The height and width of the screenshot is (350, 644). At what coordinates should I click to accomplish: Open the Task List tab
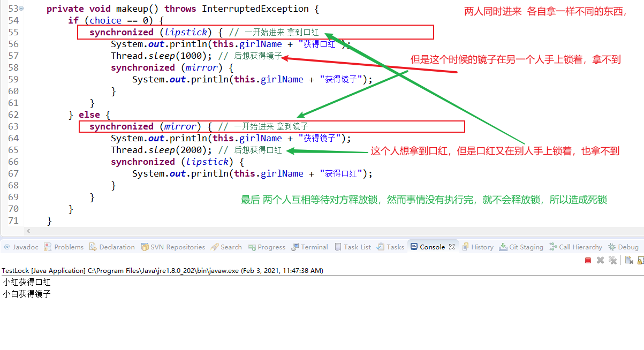[353, 247]
